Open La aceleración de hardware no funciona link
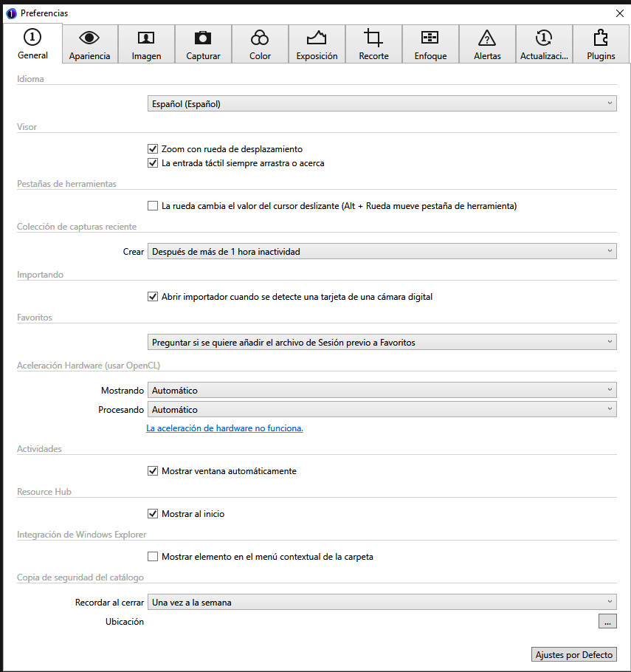The image size is (631, 672). (x=224, y=428)
